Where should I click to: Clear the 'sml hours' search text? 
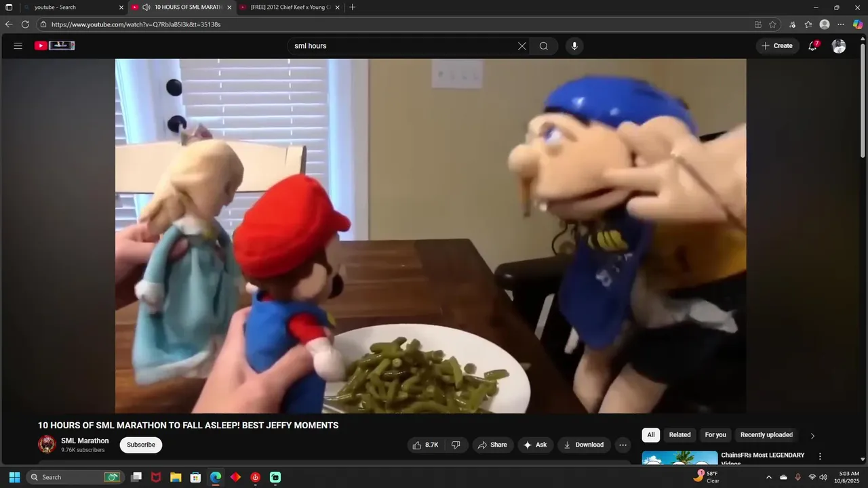pyautogui.click(x=521, y=46)
